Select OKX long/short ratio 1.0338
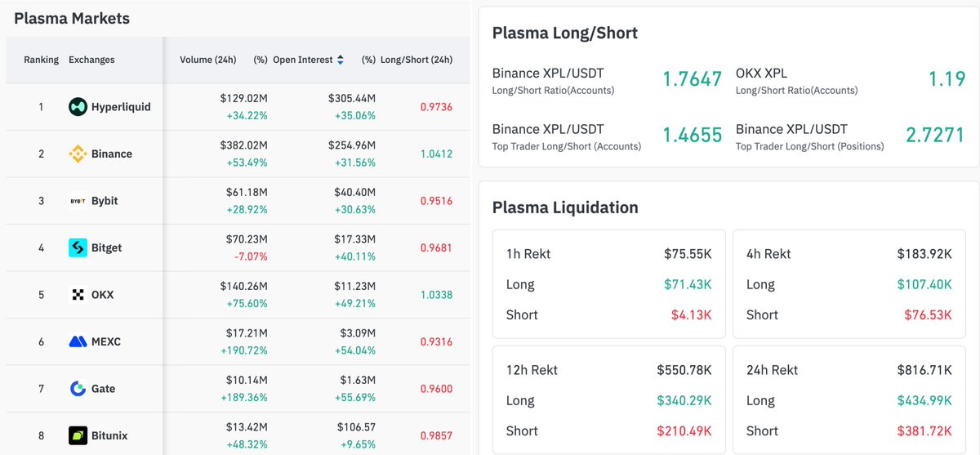 point(436,295)
